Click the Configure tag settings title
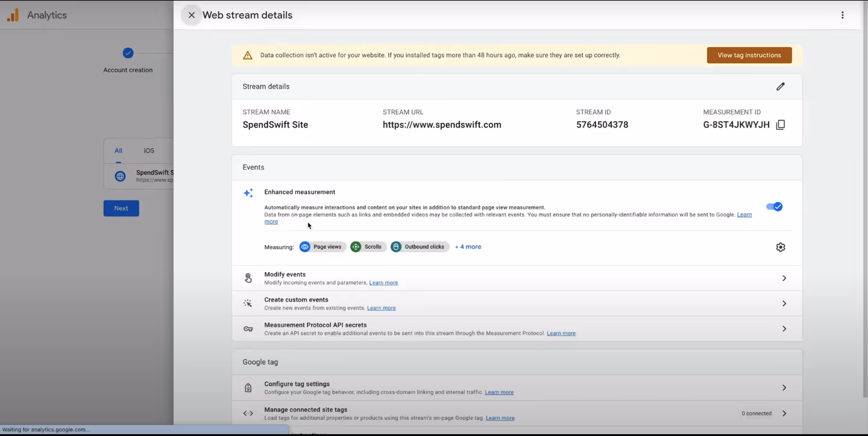The image size is (868, 436). click(x=297, y=384)
